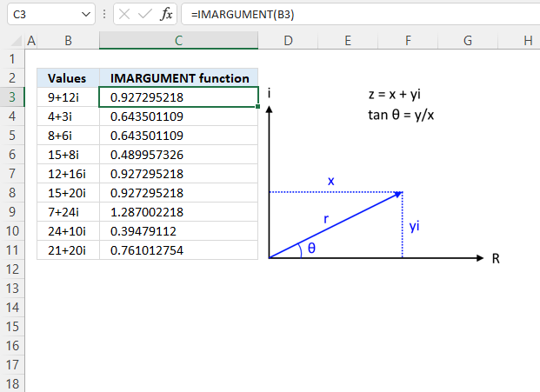Click the Cancel X icon in formula bar
This screenshot has width=540, height=392.
tap(124, 15)
